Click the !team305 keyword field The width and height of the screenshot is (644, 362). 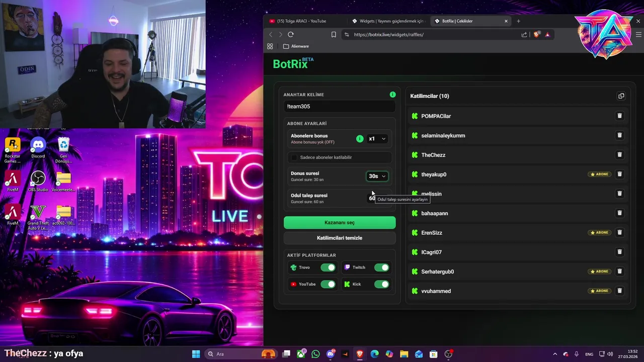(340, 107)
